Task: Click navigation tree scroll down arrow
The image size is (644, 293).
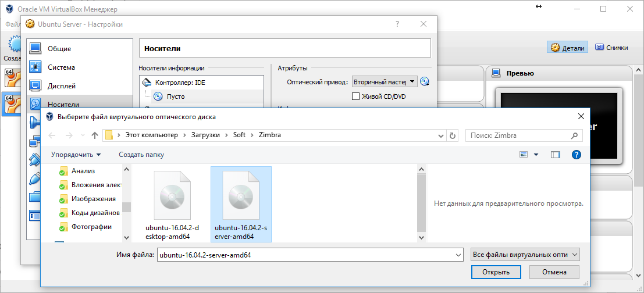Action: 126,238
